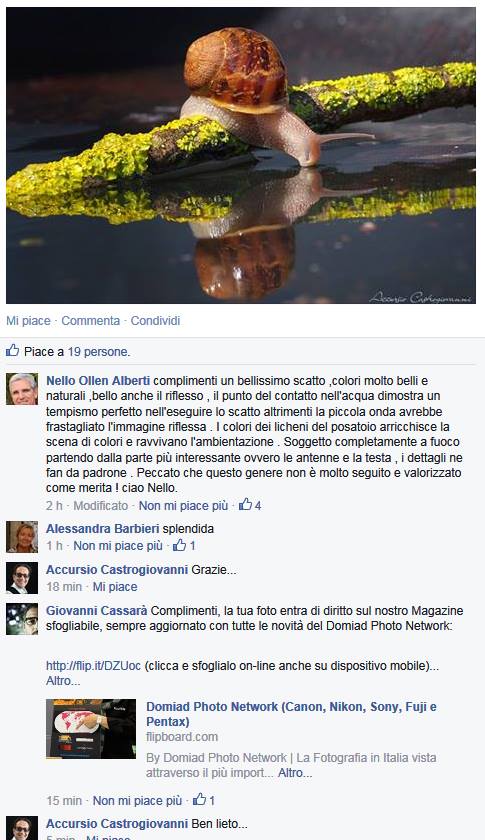This screenshot has height=840, width=485.
Task: Click the like count icon on Alessandra's comment
Action: (180, 545)
